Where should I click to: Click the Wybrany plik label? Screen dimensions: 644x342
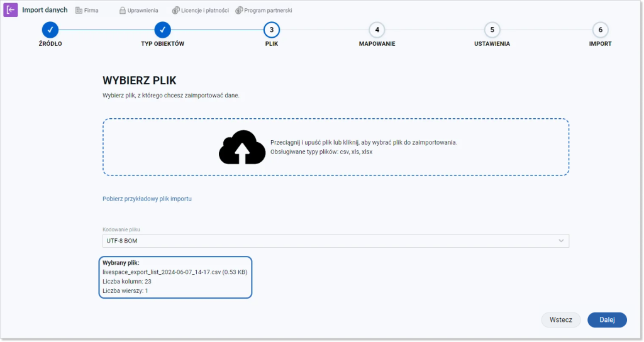[x=121, y=263]
